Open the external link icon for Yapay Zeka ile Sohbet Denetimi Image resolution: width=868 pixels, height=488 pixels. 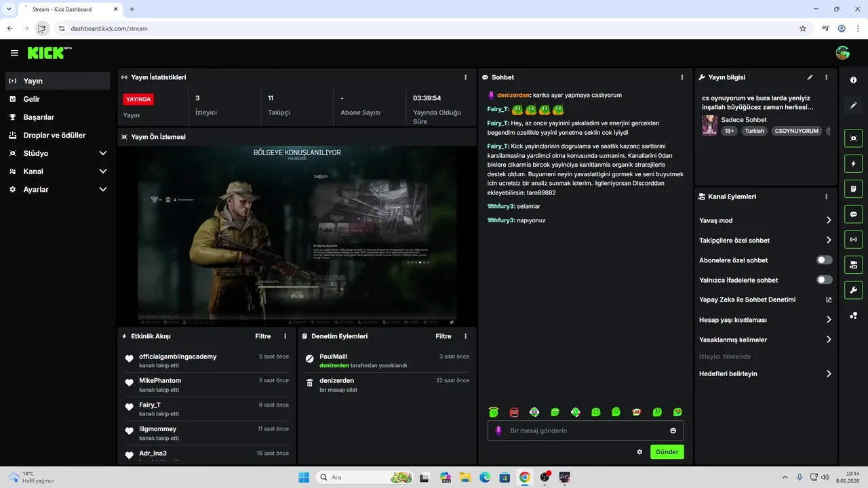(x=829, y=300)
